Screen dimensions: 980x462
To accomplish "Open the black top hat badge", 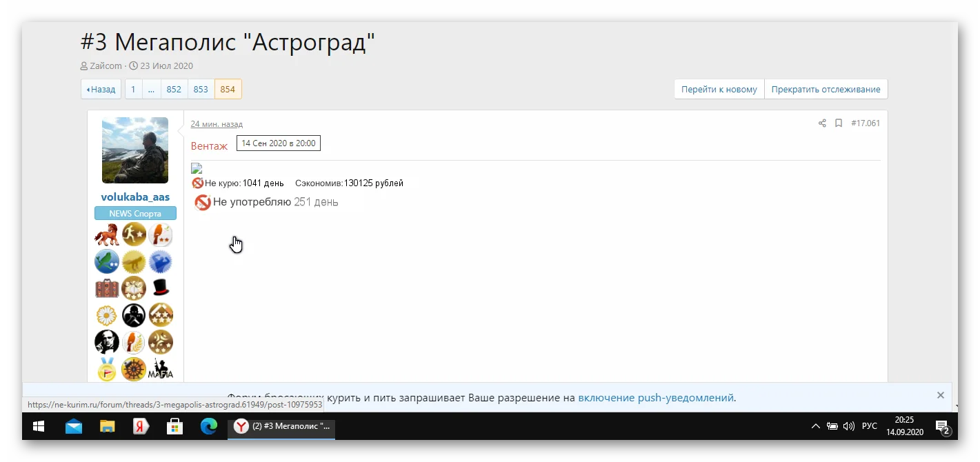I will pos(161,288).
